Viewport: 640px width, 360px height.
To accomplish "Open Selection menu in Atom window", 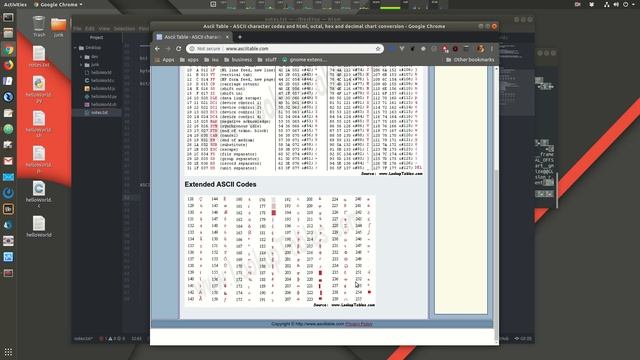I will coord(124,29).
